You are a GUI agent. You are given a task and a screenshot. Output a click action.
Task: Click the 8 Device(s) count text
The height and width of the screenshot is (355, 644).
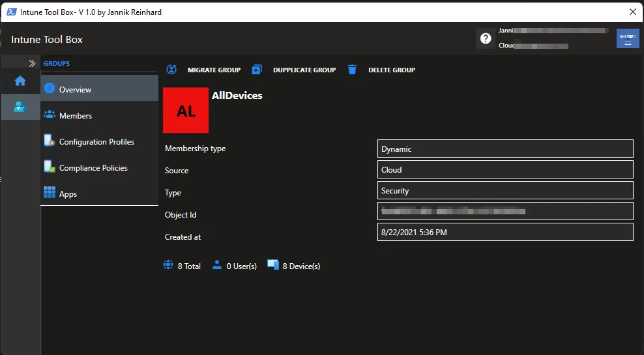[301, 266]
